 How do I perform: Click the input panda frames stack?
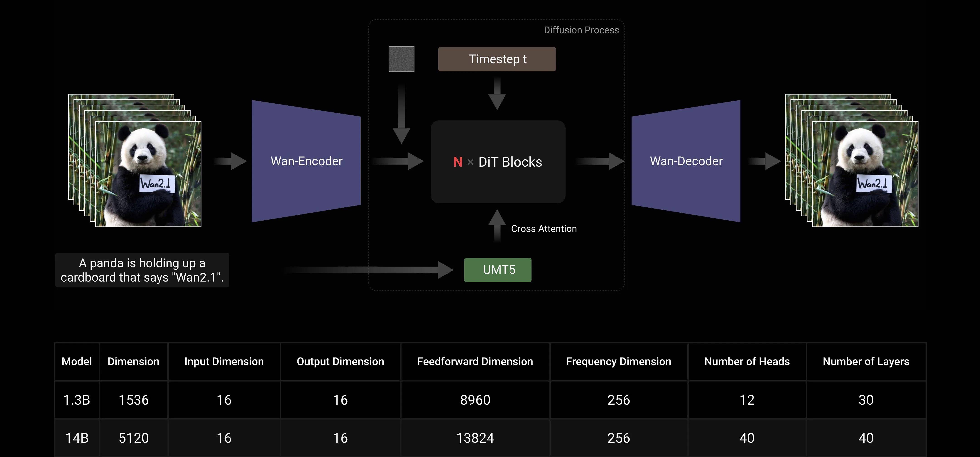tap(135, 160)
